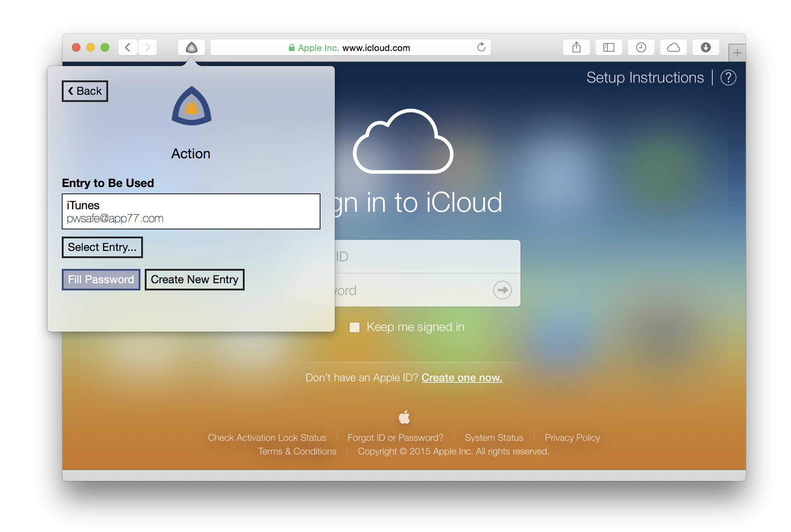Minimize window with yellow button

pos(91,47)
